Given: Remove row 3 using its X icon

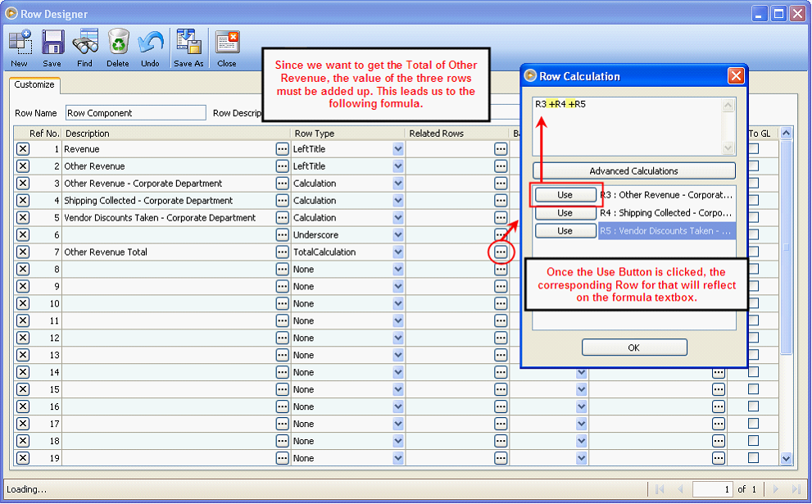Looking at the screenshot, I should click(23, 184).
